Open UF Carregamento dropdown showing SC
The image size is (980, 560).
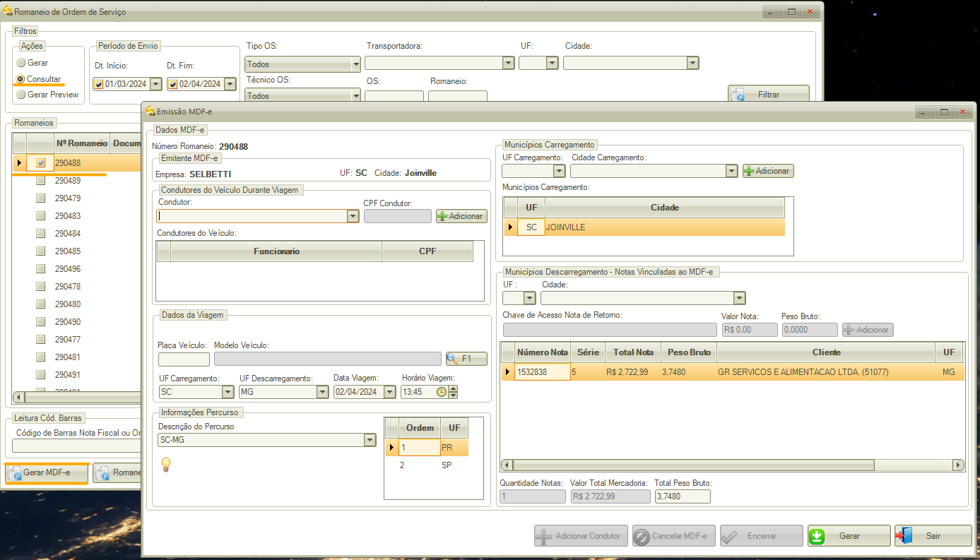point(228,392)
